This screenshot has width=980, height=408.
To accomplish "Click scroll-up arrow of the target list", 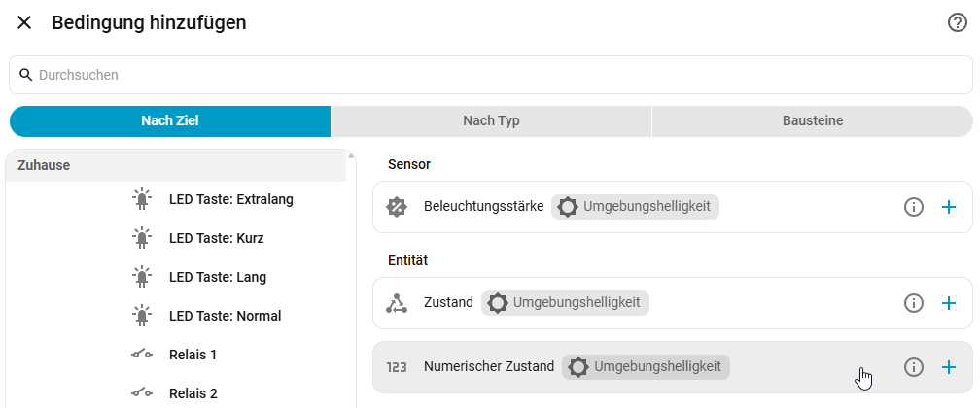I will (351, 155).
